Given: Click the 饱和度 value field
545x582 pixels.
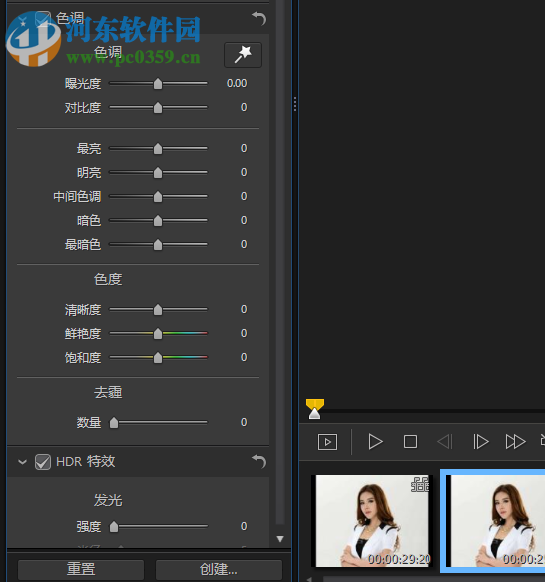Looking at the screenshot, I should click(244, 357).
